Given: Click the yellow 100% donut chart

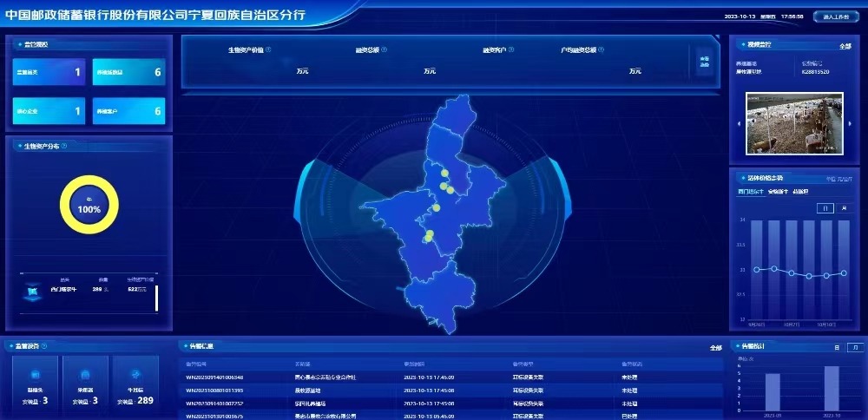Looking at the screenshot, I should pyautogui.click(x=89, y=205).
